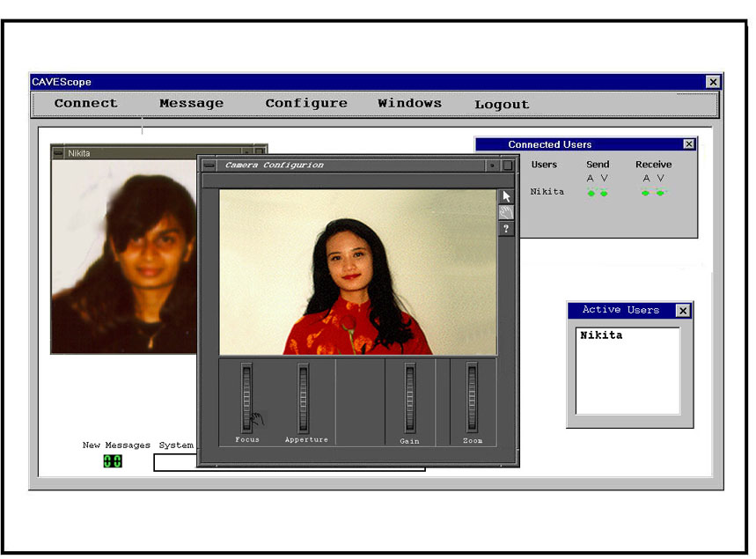The width and height of the screenshot is (756, 559).
Task: Adjust the Zoom slider
Action: click(x=472, y=398)
